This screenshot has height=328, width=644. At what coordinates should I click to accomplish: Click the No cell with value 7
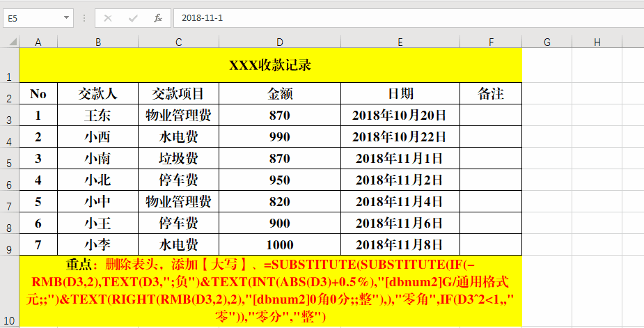pyautogui.click(x=38, y=244)
